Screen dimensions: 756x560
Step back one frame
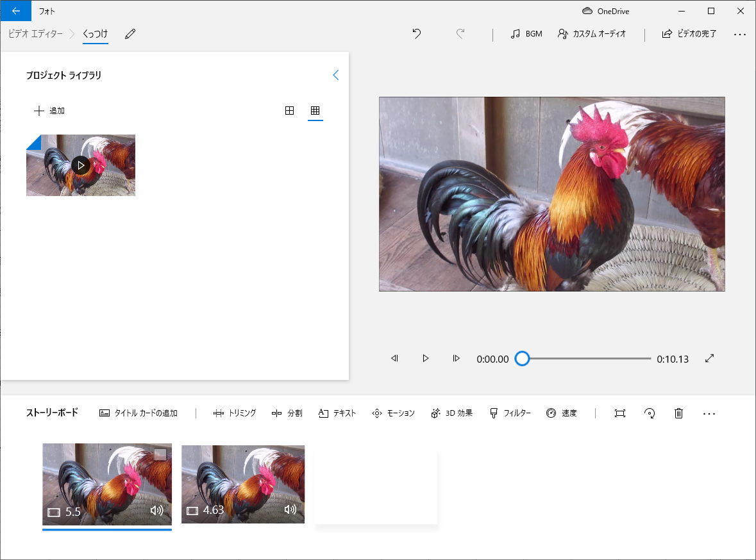395,359
